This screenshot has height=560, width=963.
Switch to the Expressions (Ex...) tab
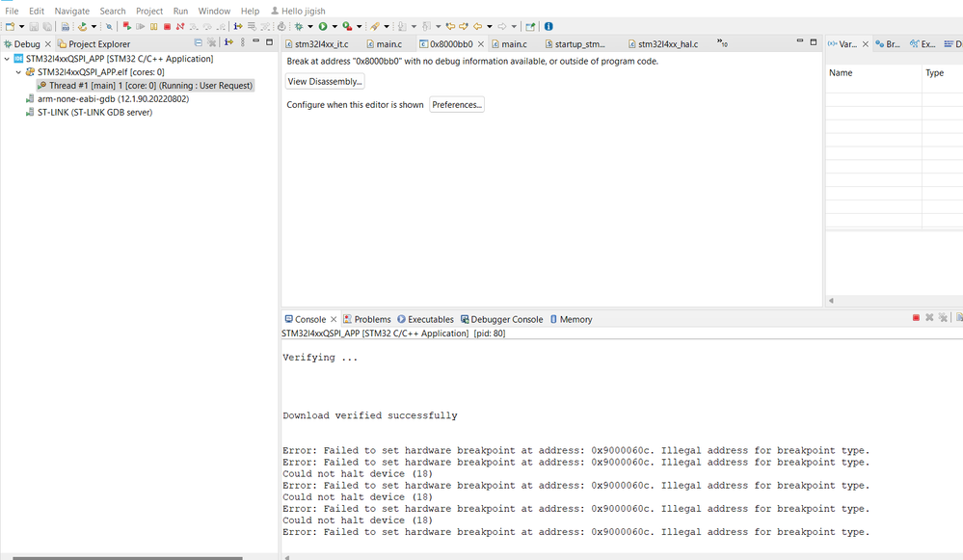923,44
